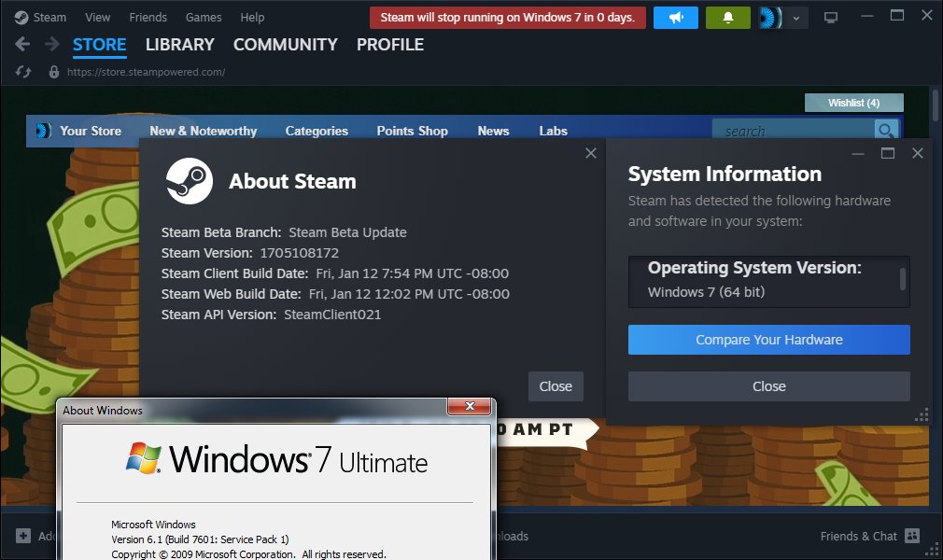Image resolution: width=943 pixels, height=560 pixels.
Task: Click the System Information resize grip
Action: 922,414
